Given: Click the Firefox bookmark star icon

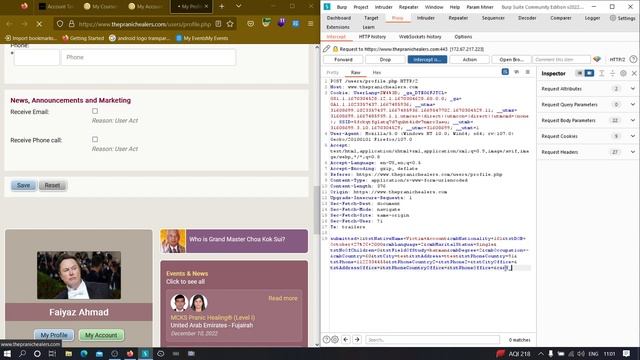Looking at the screenshot, I should click(x=230, y=24).
